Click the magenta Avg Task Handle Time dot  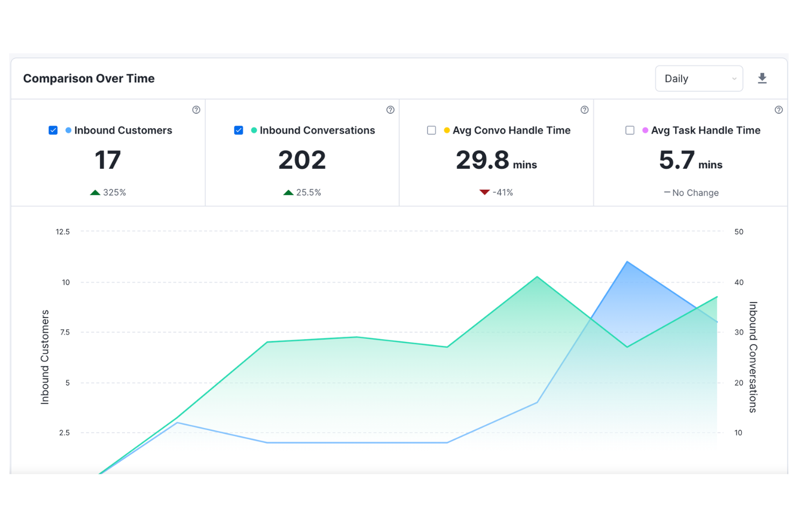645,130
